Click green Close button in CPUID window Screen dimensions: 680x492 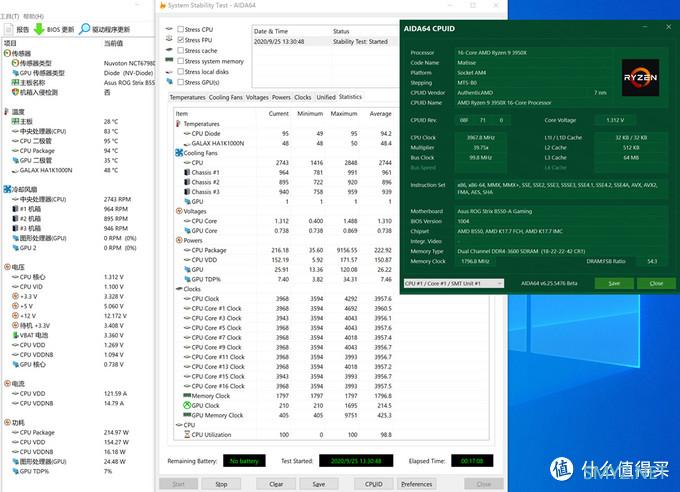pyautogui.click(x=656, y=283)
